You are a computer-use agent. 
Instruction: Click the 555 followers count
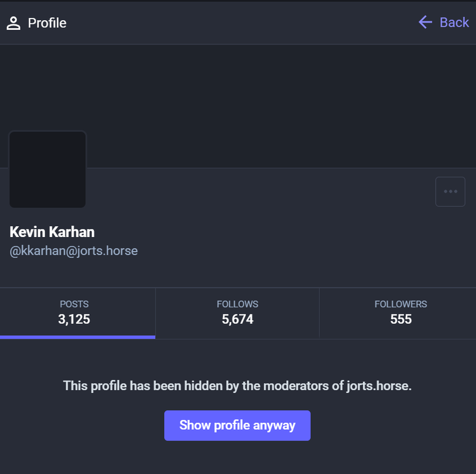pyautogui.click(x=400, y=320)
